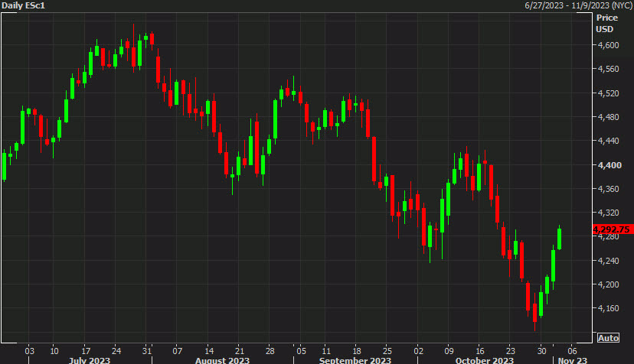Select the current price tag 4,292.75
634x364 pixels.
click(x=613, y=229)
